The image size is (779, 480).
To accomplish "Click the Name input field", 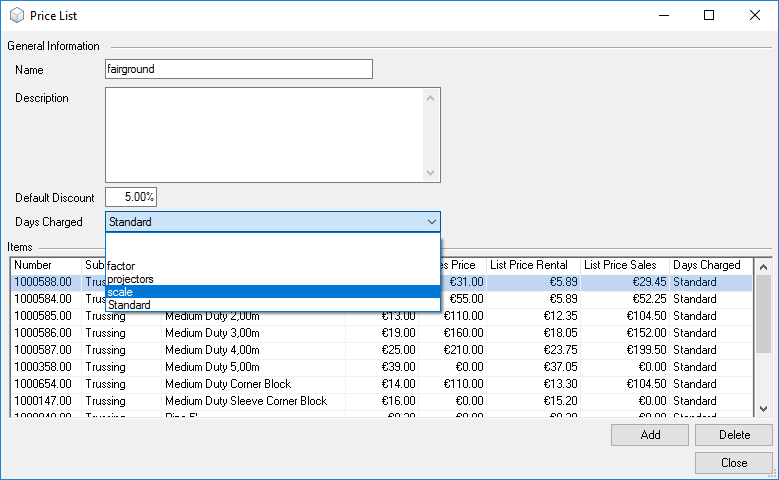I will 238,69.
